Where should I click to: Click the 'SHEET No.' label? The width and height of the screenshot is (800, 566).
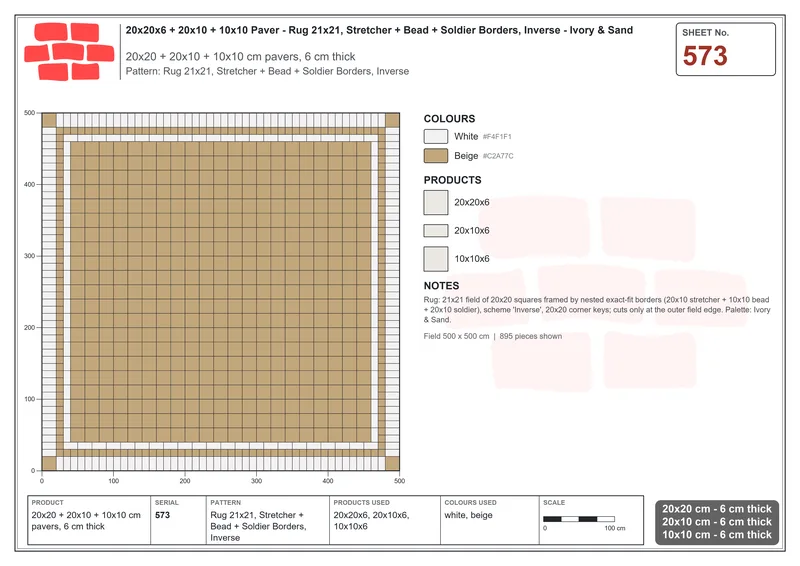pyautogui.click(x=705, y=33)
